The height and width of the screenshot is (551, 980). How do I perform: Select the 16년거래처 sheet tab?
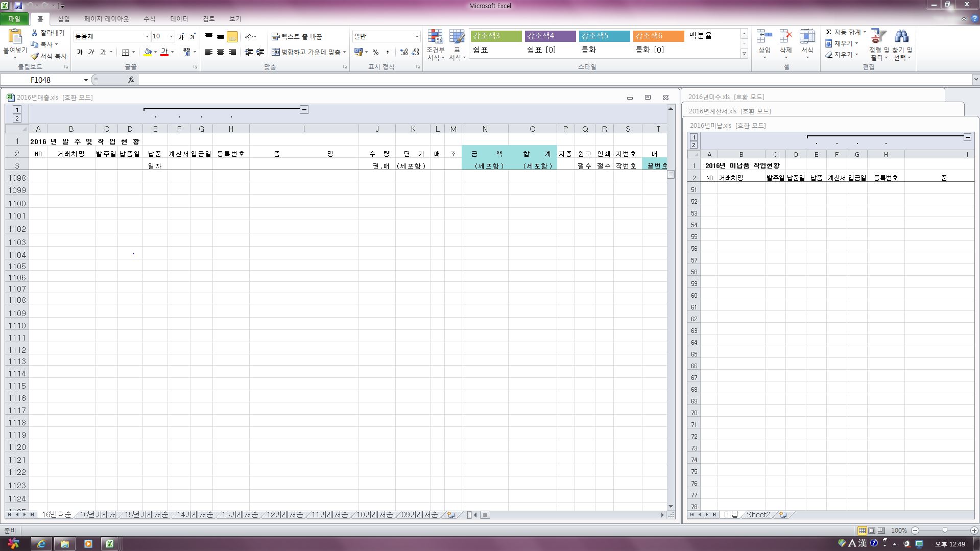point(98,515)
